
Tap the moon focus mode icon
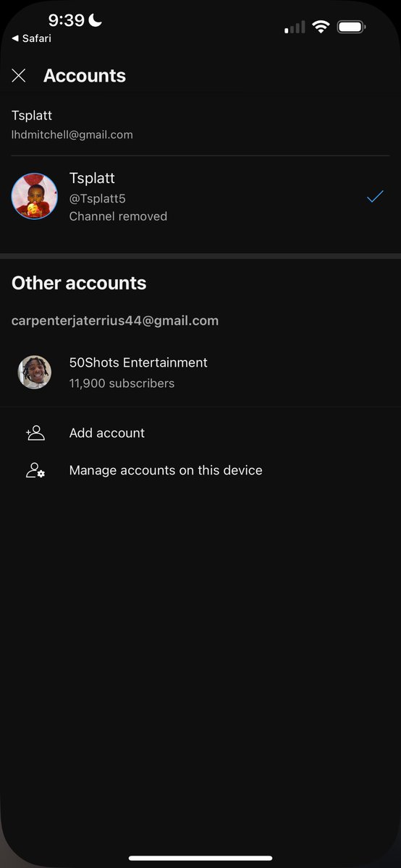click(95, 20)
